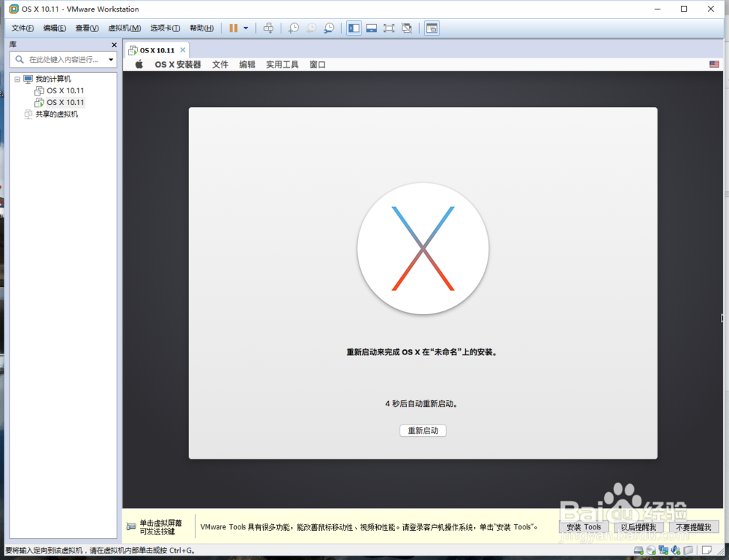729x560 pixels.
Task: Collapse the 我的计算机 tree node
Action: (17, 79)
